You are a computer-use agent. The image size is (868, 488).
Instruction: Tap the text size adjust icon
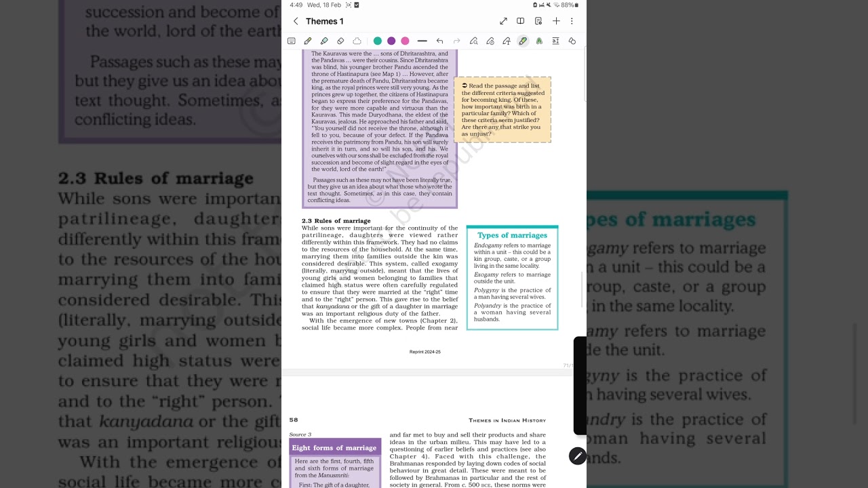tap(555, 41)
